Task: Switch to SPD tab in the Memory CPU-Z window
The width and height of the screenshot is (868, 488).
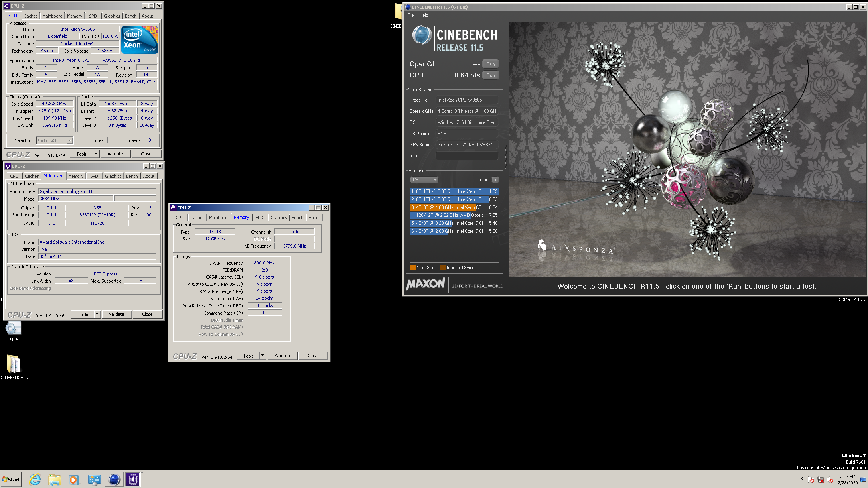Action: coord(260,218)
